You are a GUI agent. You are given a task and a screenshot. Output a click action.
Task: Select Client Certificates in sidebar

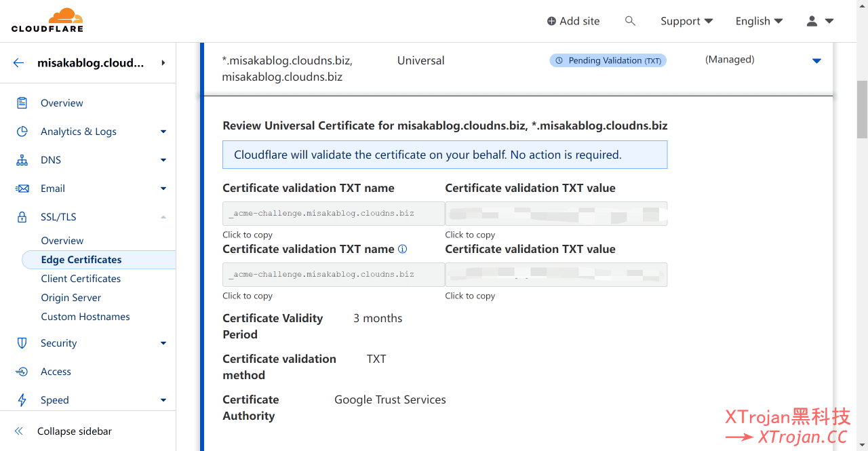81,279
